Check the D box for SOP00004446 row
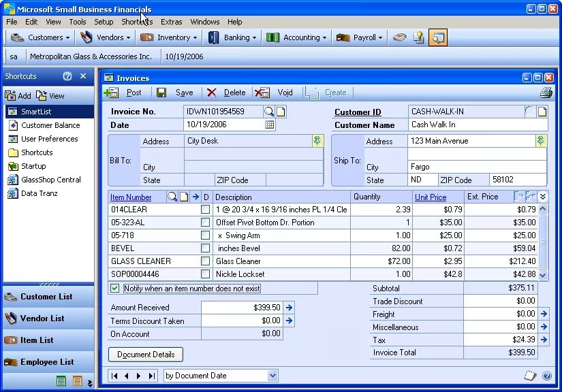The height and width of the screenshot is (392, 562). point(205,274)
